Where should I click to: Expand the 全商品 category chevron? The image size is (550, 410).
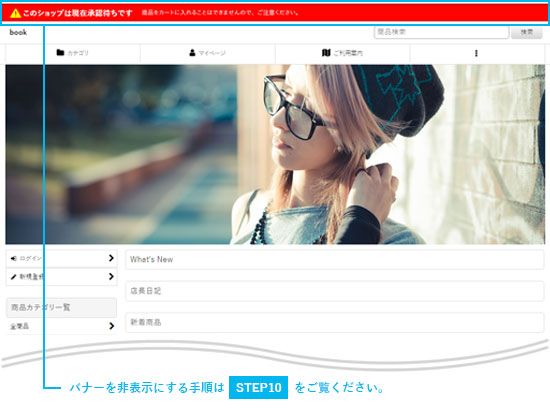(x=112, y=326)
